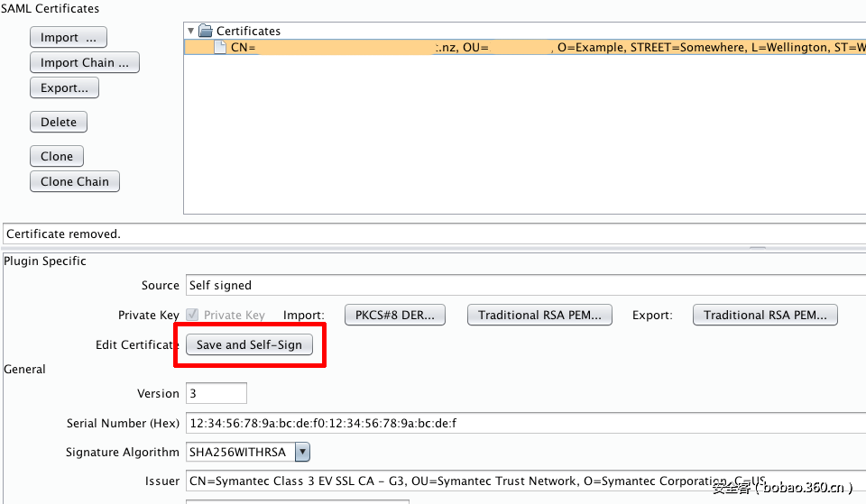Clone the selected certificate
This screenshot has height=504, width=866.
[56, 156]
